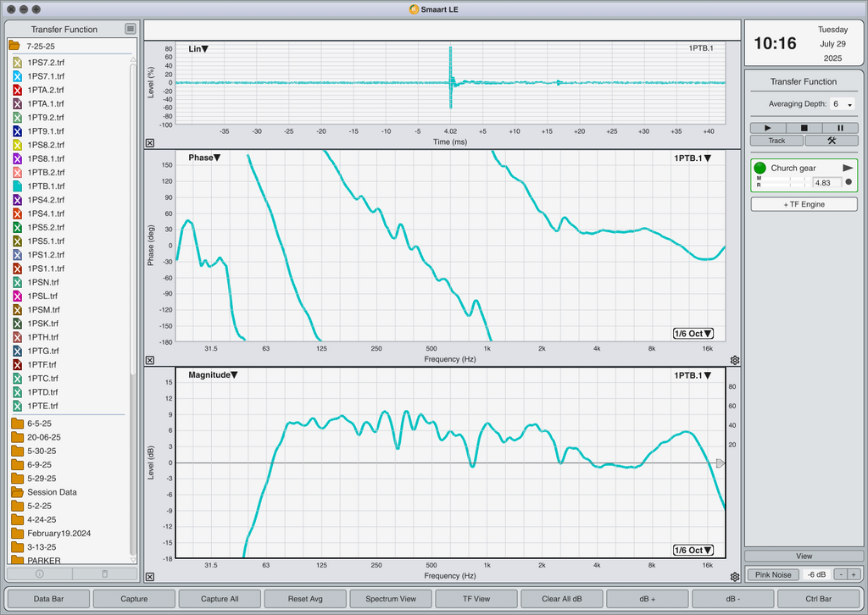Toggle visibility of trace 1PTA.2.trf
Image resolution: width=868 pixels, height=615 pixels.
17,90
